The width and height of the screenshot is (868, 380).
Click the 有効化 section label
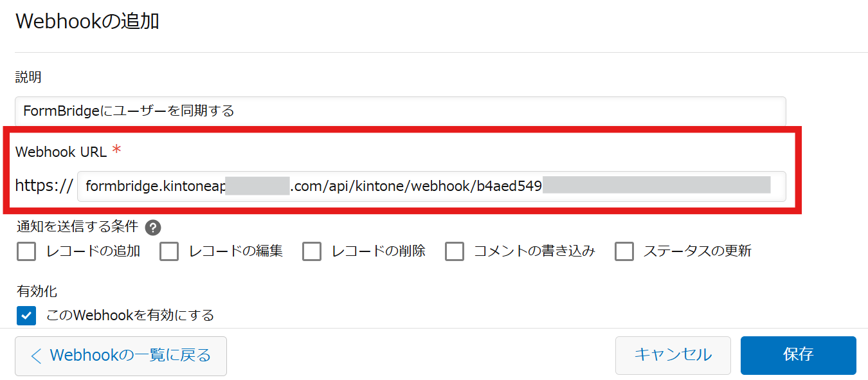coord(37,291)
